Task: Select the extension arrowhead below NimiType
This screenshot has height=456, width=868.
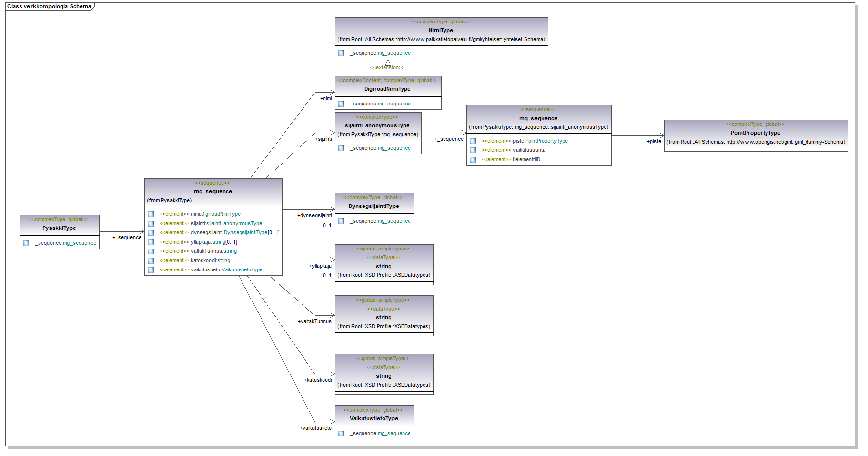Action: pyautogui.click(x=388, y=63)
